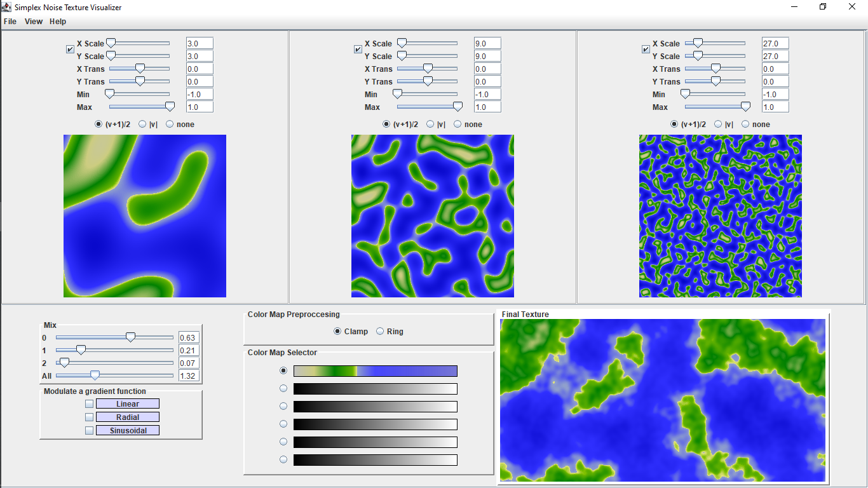Click the third noise preview image
The height and width of the screenshot is (488, 868).
point(721,216)
